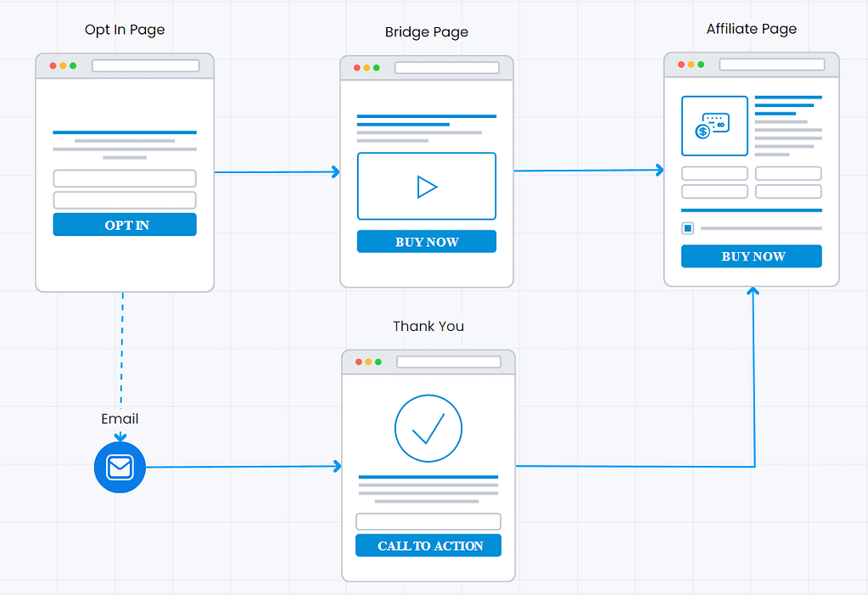Viewport: 868px width, 595px height.
Task: Click the payment card icon on Affiliate Page
Action: [714, 126]
